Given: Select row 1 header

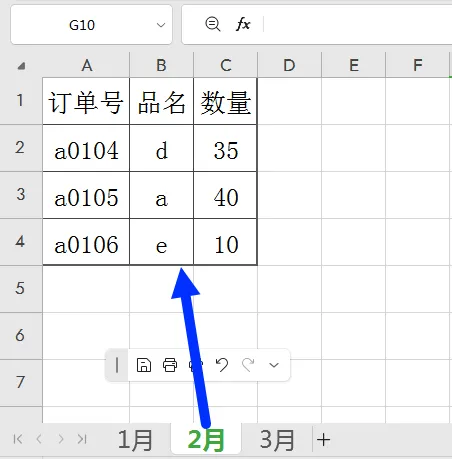Looking at the screenshot, I should coord(21,101).
